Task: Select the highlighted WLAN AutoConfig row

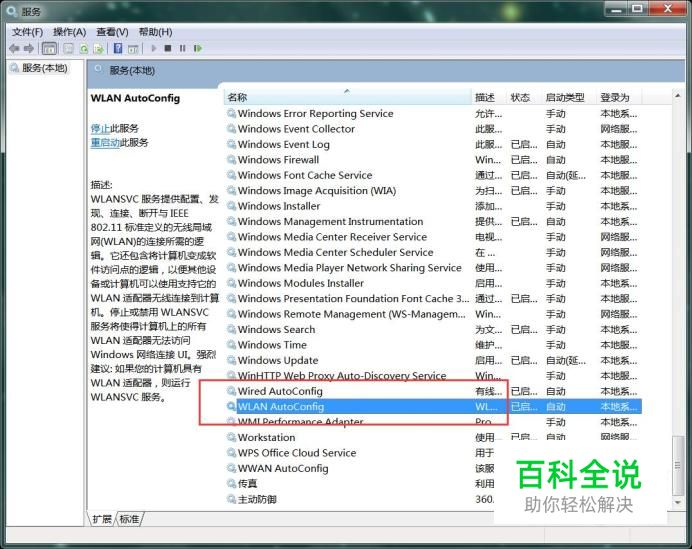Action: coord(433,407)
